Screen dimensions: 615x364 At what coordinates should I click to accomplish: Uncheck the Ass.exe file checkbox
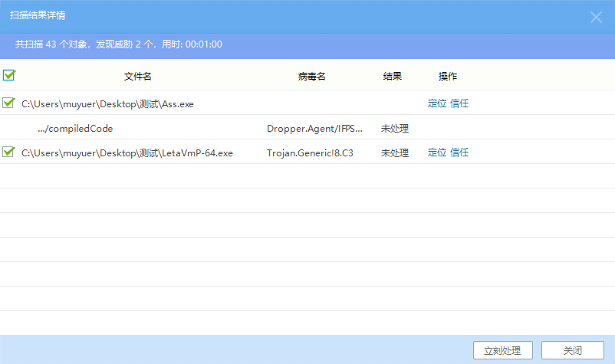coord(9,103)
